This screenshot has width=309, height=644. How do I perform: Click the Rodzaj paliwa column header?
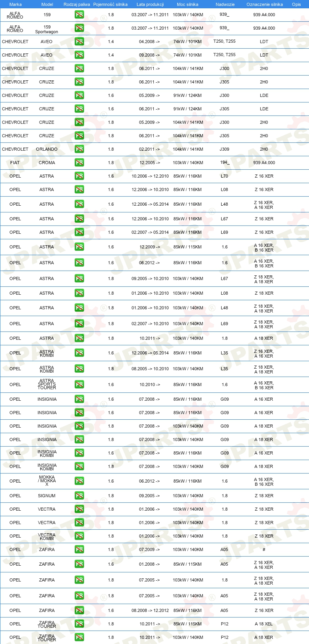[x=77, y=4]
